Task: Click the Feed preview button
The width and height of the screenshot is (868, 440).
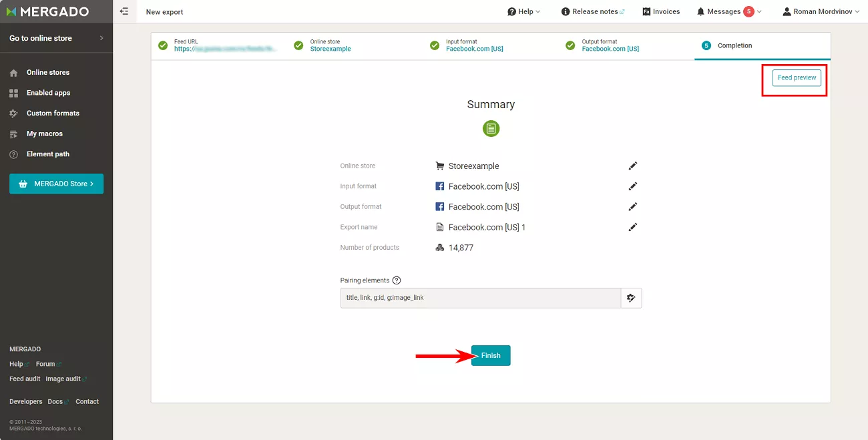Action: pyautogui.click(x=797, y=77)
